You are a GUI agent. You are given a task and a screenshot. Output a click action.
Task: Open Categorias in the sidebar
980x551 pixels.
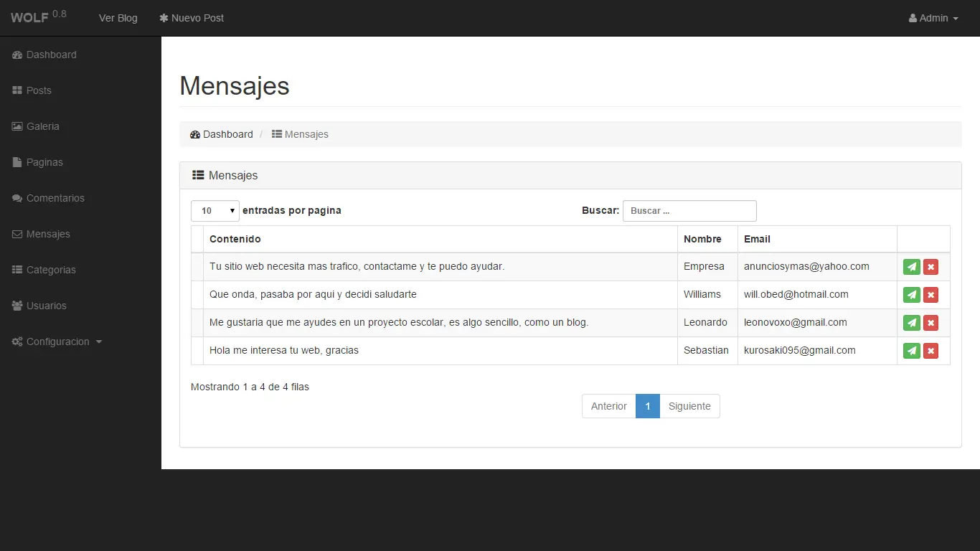[x=51, y=270]
